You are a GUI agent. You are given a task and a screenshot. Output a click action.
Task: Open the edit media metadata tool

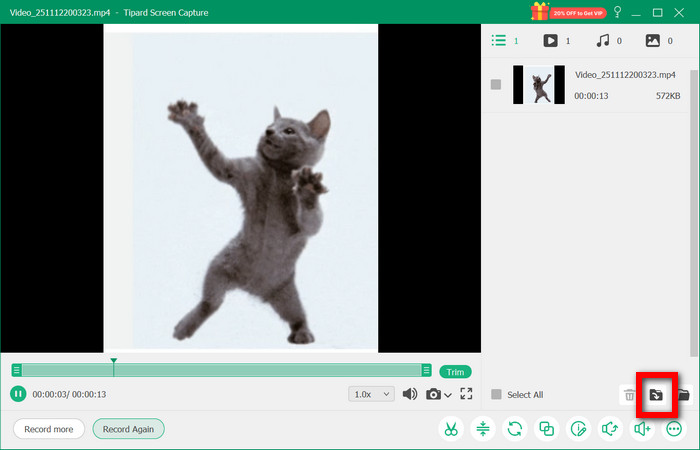579,429
